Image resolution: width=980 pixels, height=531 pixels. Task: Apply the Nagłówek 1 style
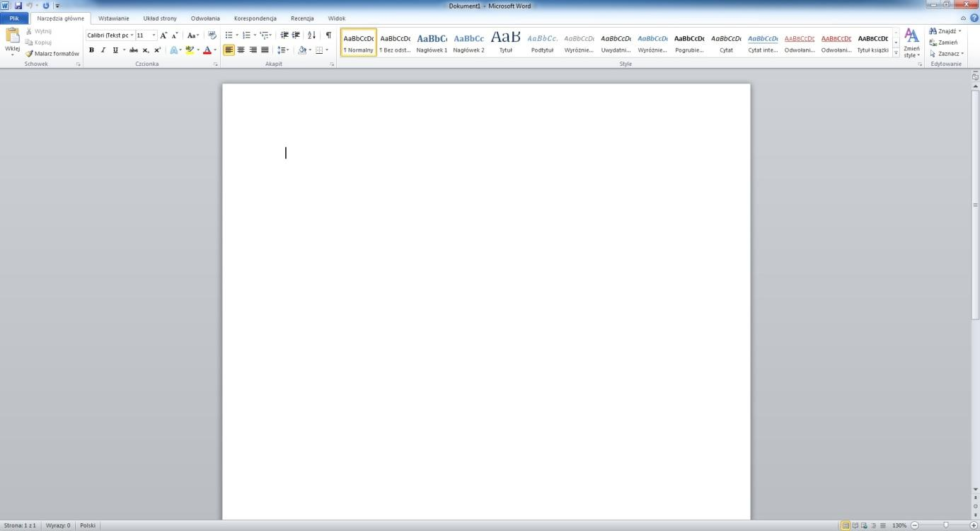pyautogui.click(x=432, y=42)
